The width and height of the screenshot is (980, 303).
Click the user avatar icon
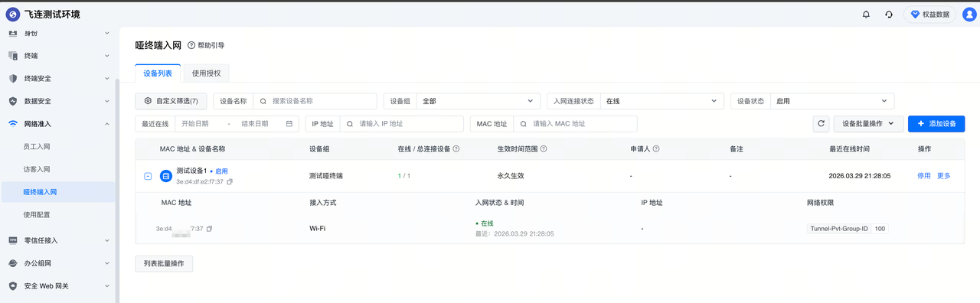969,15
